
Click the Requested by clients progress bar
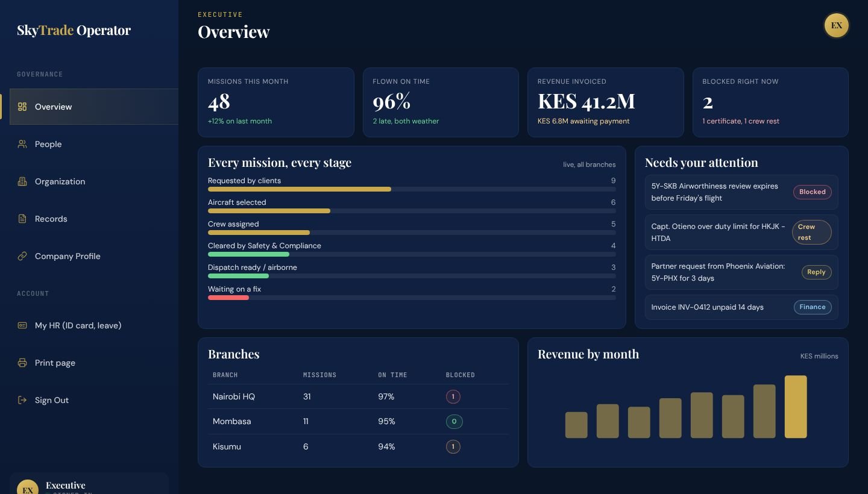coord(412,189)
